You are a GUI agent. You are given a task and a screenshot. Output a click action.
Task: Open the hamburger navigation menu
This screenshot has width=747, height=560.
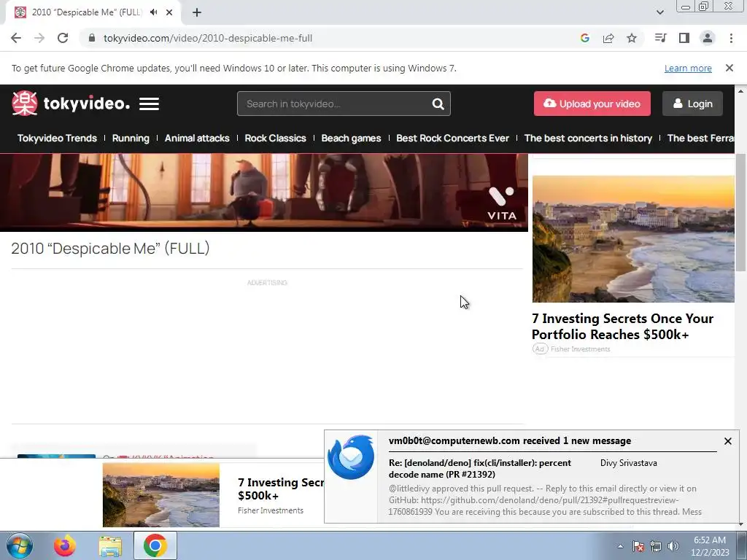(149, 104)
